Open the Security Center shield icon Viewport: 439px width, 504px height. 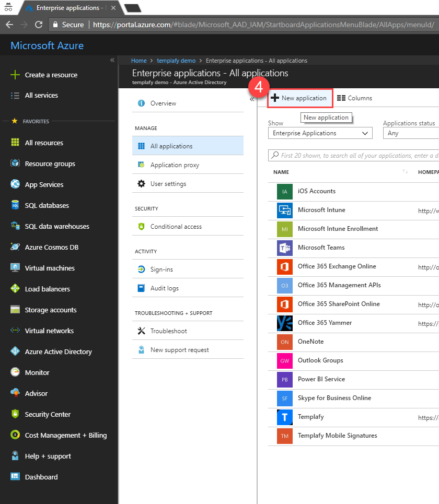[15, 414]
